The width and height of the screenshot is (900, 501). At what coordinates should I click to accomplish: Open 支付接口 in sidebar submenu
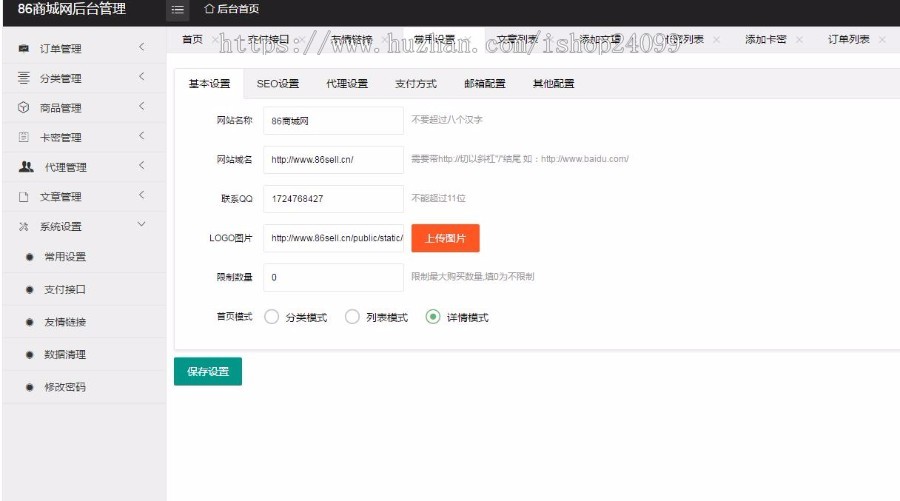pyautogui.click(x=65, y=289)
